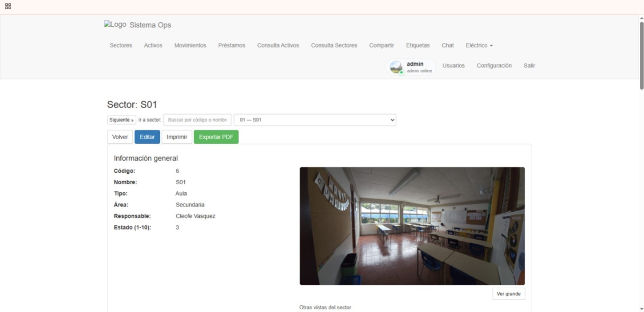Open the Préstamos section
644x312 pixels.
[231, 45]
